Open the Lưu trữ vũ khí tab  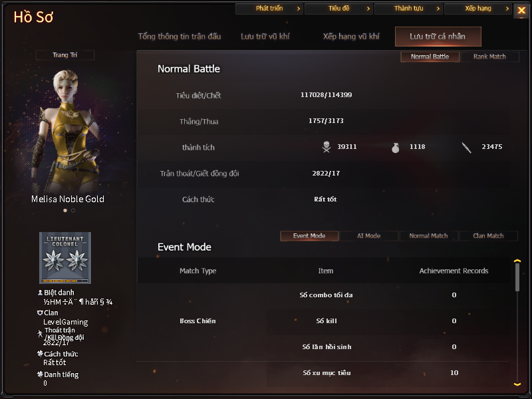point(265,37)
